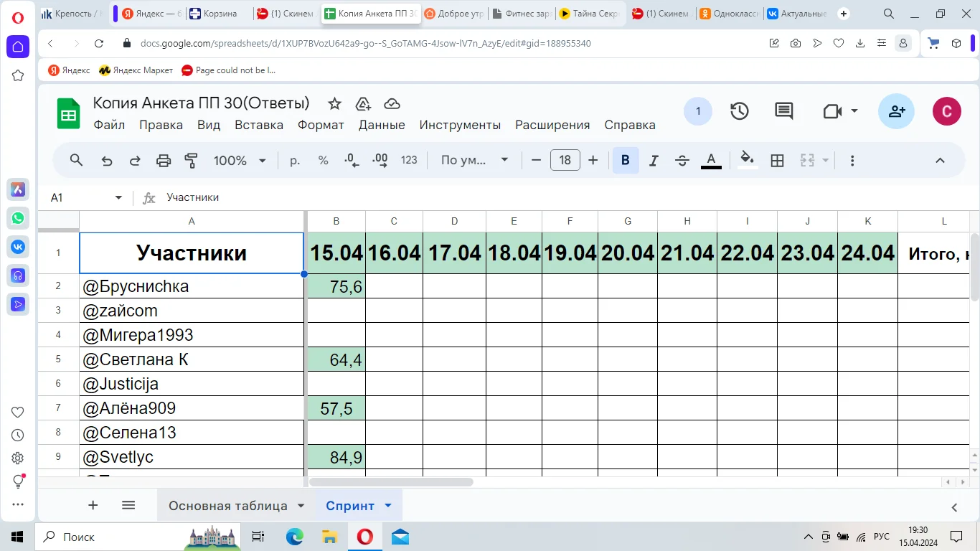The height and width of the screenshot is (551, 980).
Task: Toggle italic formatting
Action: coord(654,160)
